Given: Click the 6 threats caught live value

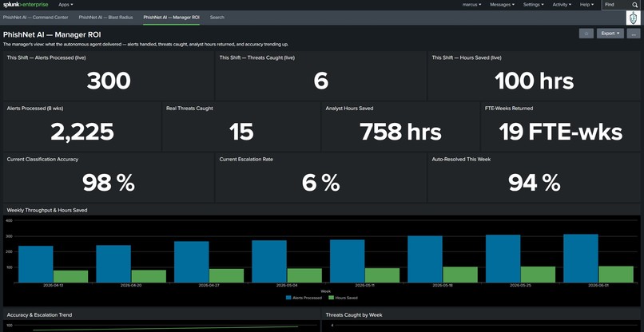Looking at the screenshot, I should (x=320, y=81).
